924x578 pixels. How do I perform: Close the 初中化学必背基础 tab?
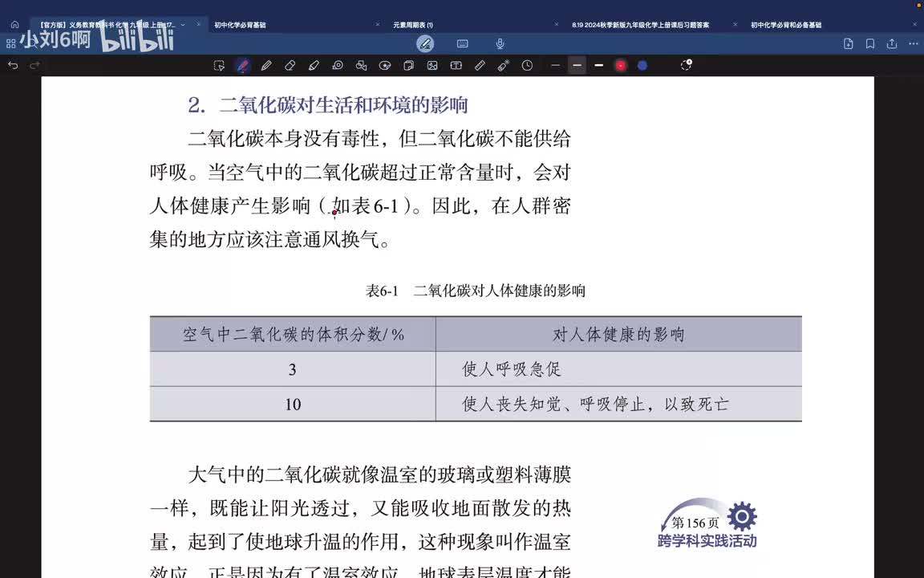click(378, 25)
